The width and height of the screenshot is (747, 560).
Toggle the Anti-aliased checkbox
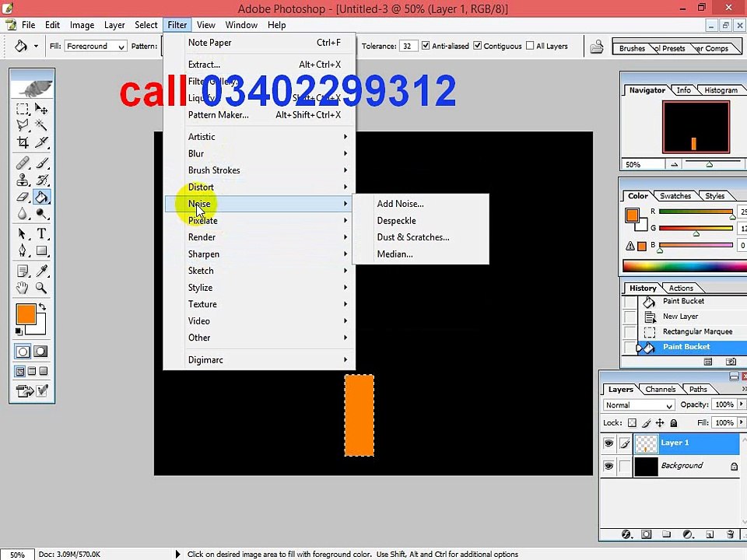426,46
